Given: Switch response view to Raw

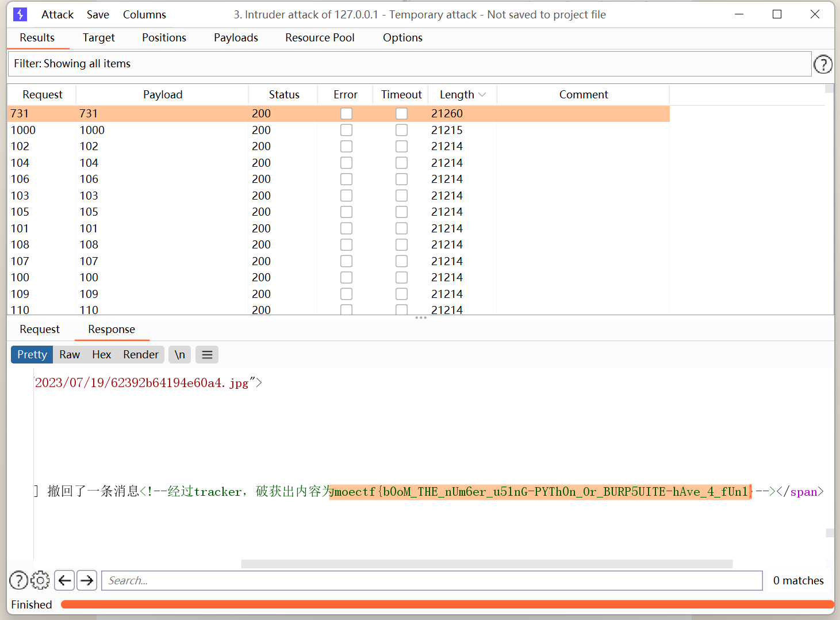Looking at the screenshot, I should pos(70,355).
